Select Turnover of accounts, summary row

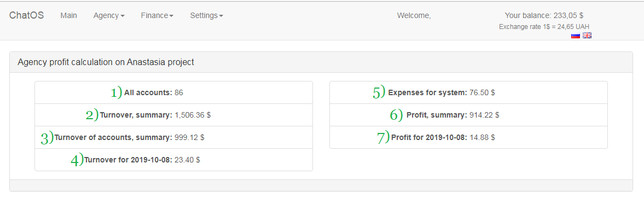pos(174,137)
